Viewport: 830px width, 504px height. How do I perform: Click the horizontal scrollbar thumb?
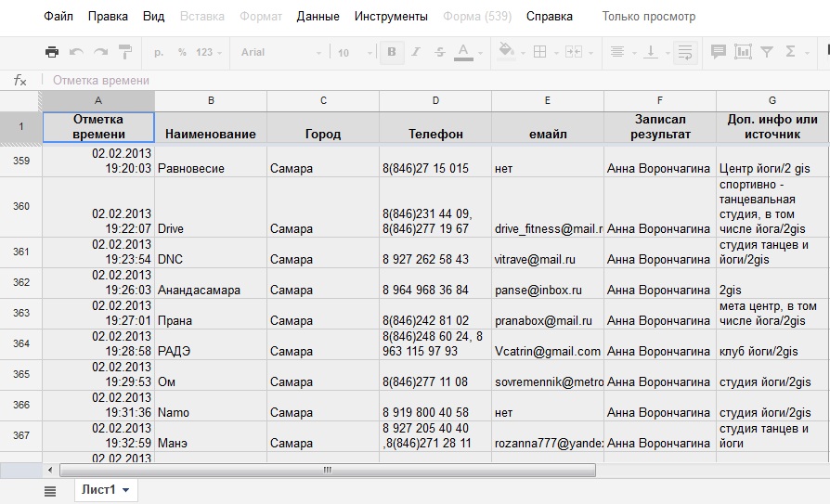328,470
